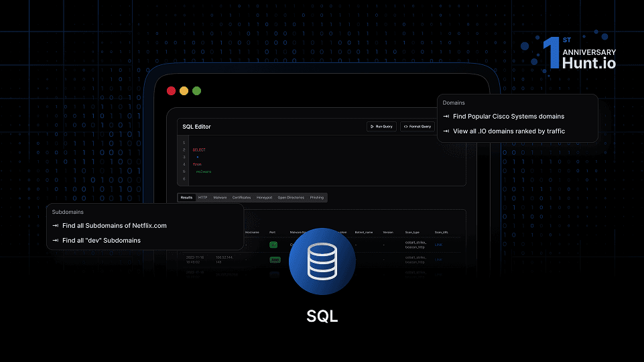644x362 pixels.
Task: Click the red window close dot
Action: 172,90
